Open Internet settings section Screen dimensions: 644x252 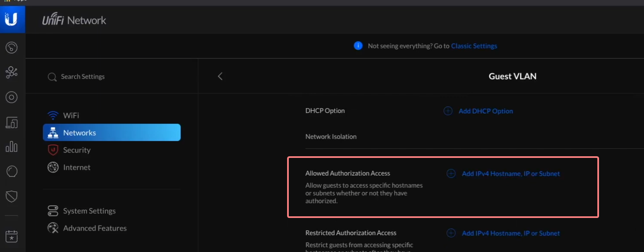pyautogui.click(x=77, y=167)
